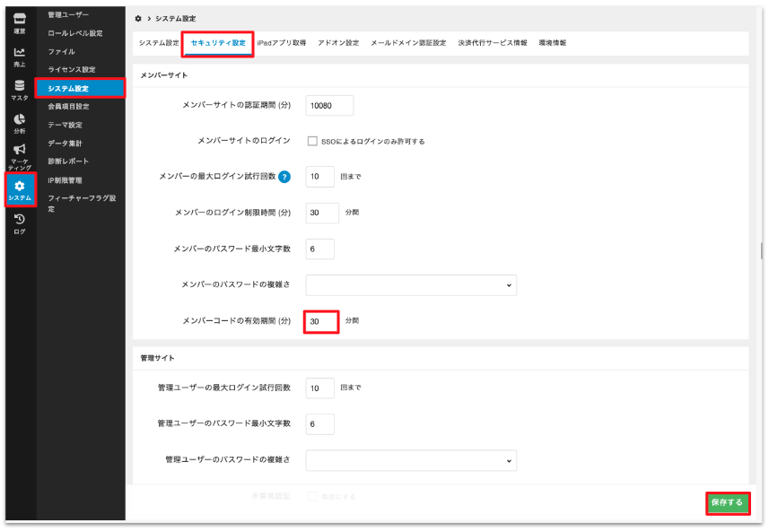Screen dimensions: 769x532
Task: Expand the 管理ユーザーのパスワードの複雑さ dropdown
Action: 410,459
